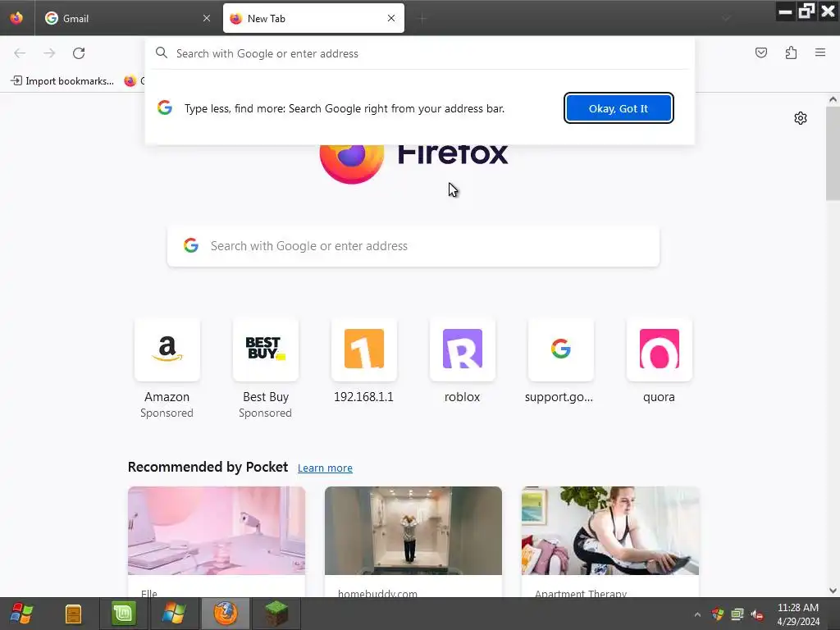Select the New Tab tab
The height and width of the screenshot is (630, 840).
coord(313,18)
